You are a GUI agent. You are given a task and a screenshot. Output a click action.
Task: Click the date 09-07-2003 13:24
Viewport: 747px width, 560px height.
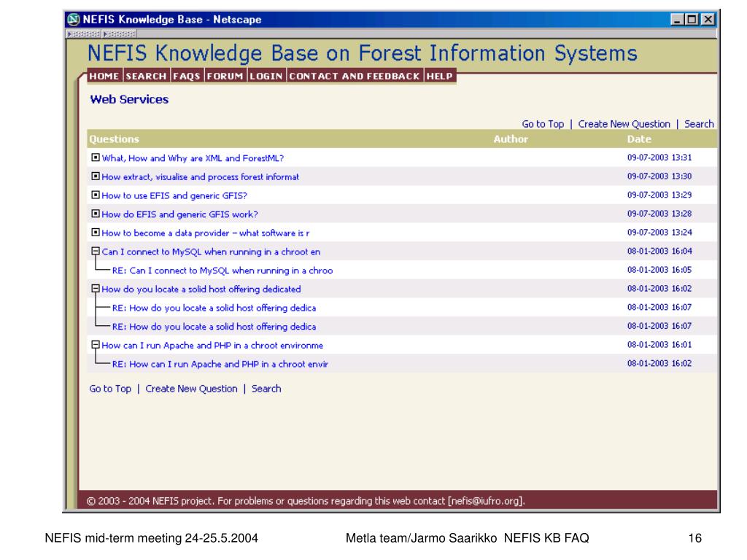tap(659, 233)
